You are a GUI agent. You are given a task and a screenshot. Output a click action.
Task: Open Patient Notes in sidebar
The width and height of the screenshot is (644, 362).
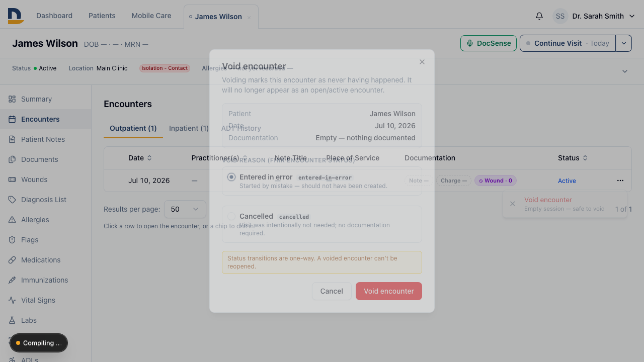tap(45, 139)
